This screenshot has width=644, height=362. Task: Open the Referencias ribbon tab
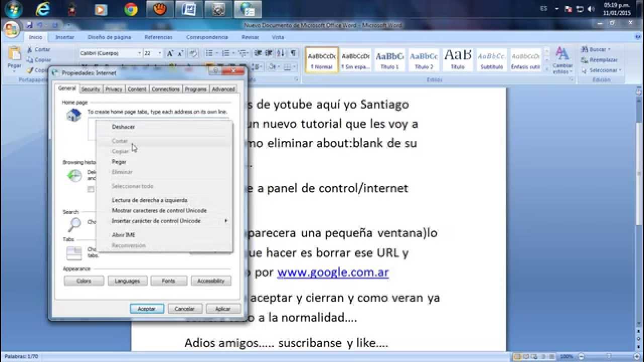pos(158,37)
